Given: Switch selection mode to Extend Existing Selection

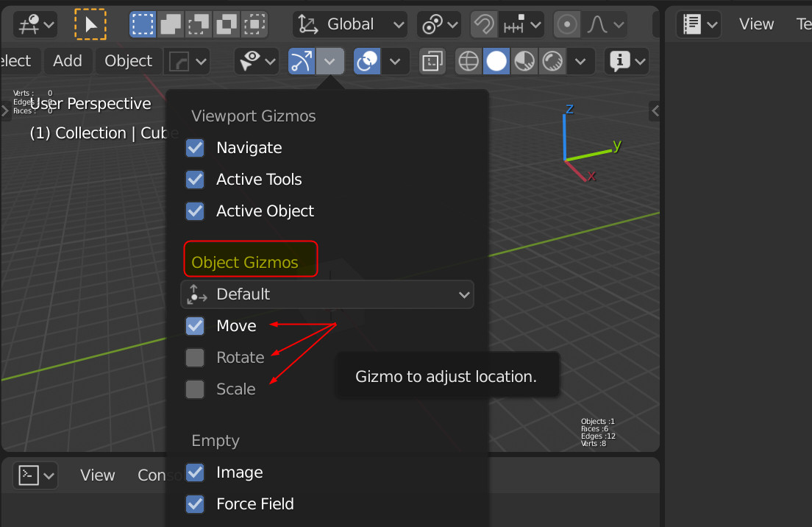Looking at the screenshot, I should (x=171, y=24).
